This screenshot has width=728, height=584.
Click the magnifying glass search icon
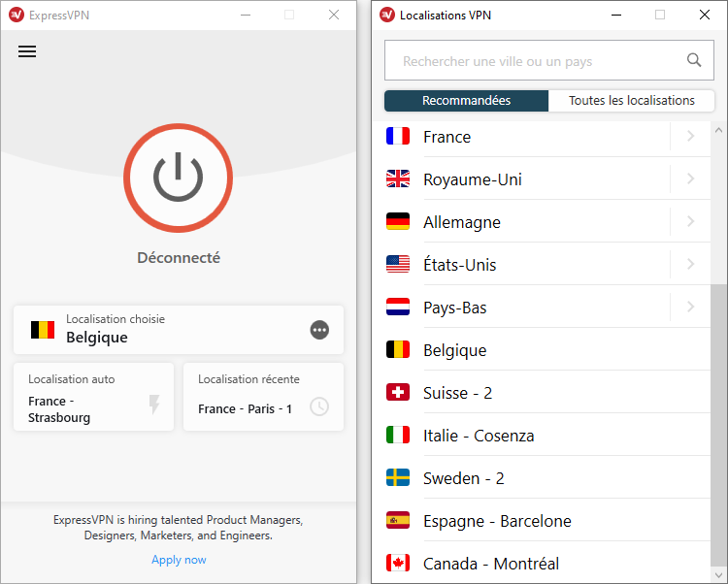(694, 60)
